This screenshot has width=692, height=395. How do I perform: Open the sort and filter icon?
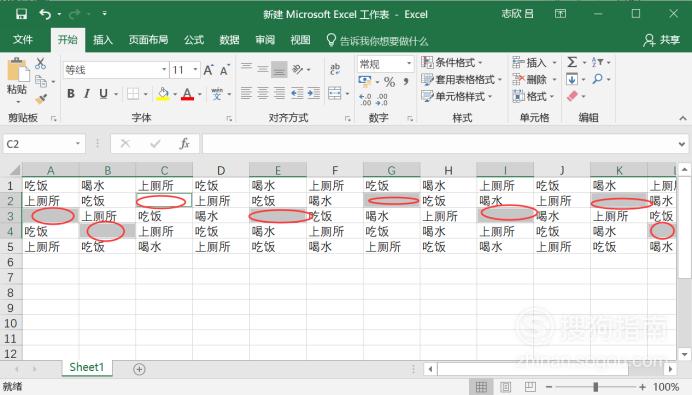click(598, 62)
